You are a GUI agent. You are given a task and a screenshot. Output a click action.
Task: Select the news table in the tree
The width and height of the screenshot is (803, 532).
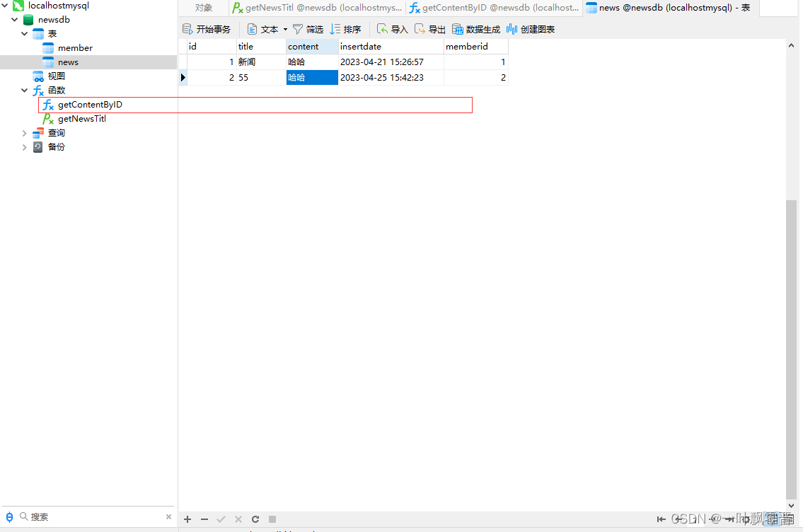point(68,62)
